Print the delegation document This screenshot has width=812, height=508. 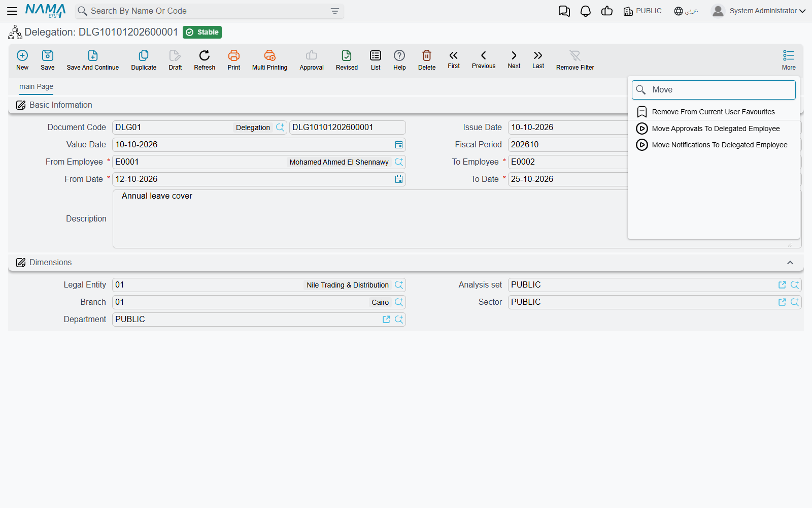[x=234, y=60]
